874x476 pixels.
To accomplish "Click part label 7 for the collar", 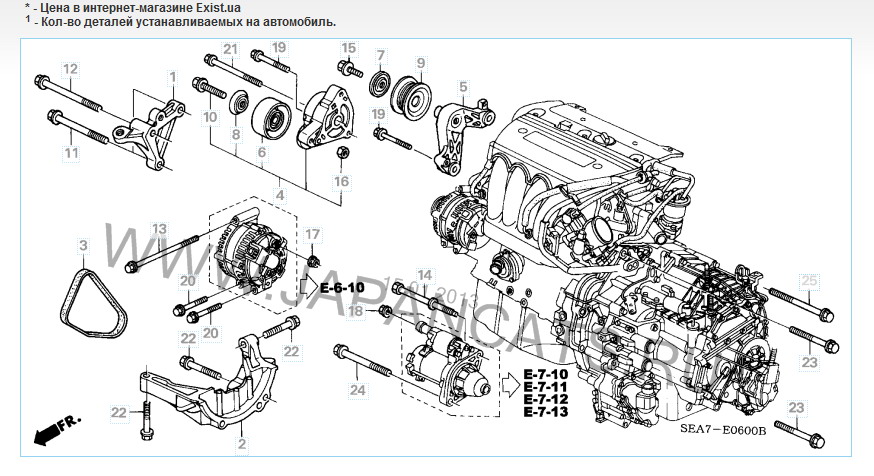I will click(381, 56).
